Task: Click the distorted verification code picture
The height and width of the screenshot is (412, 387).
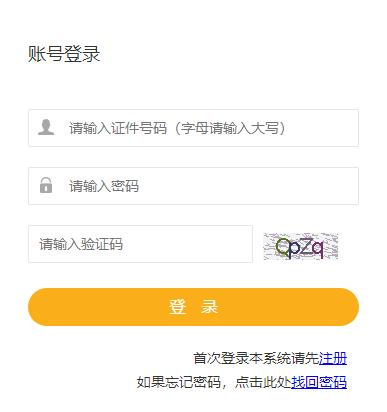Action: pyautogui.click(x=301, y=246)
